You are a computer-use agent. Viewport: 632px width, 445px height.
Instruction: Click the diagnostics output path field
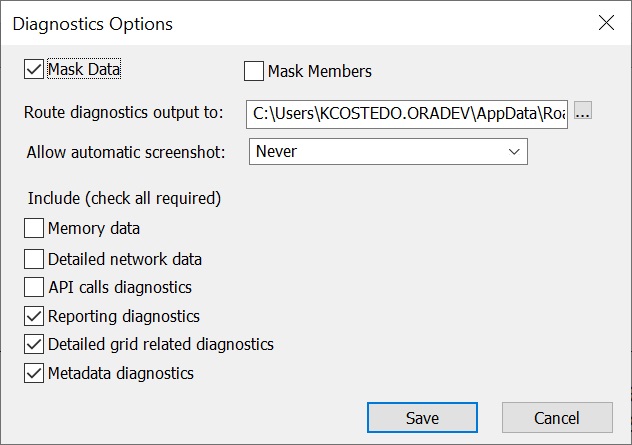[x=407, y=113]
